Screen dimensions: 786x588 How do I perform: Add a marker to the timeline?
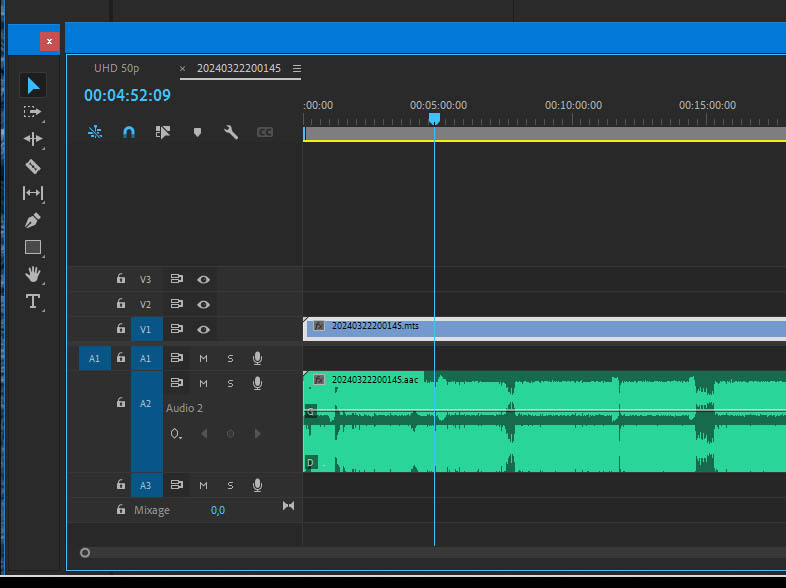pos(198,132)
